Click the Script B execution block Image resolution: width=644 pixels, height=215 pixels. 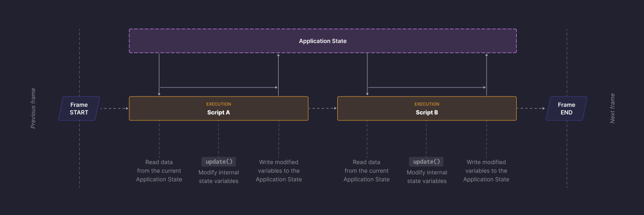pos(426,108)
